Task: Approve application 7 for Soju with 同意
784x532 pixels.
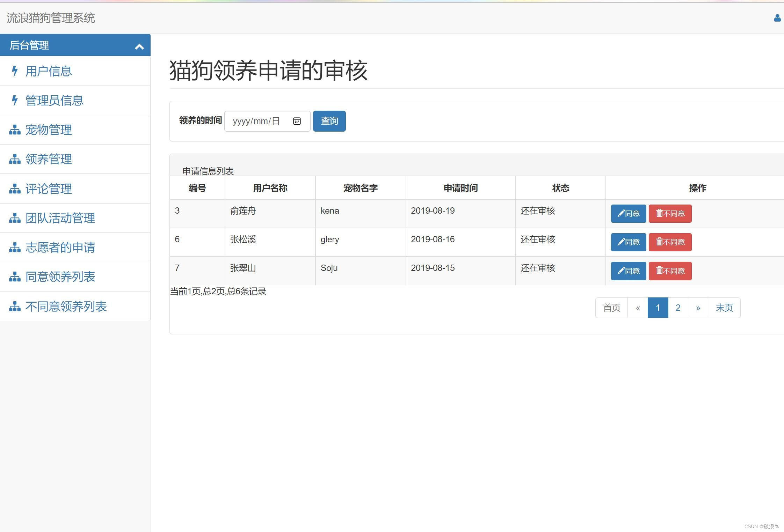Action: [629, 271]
